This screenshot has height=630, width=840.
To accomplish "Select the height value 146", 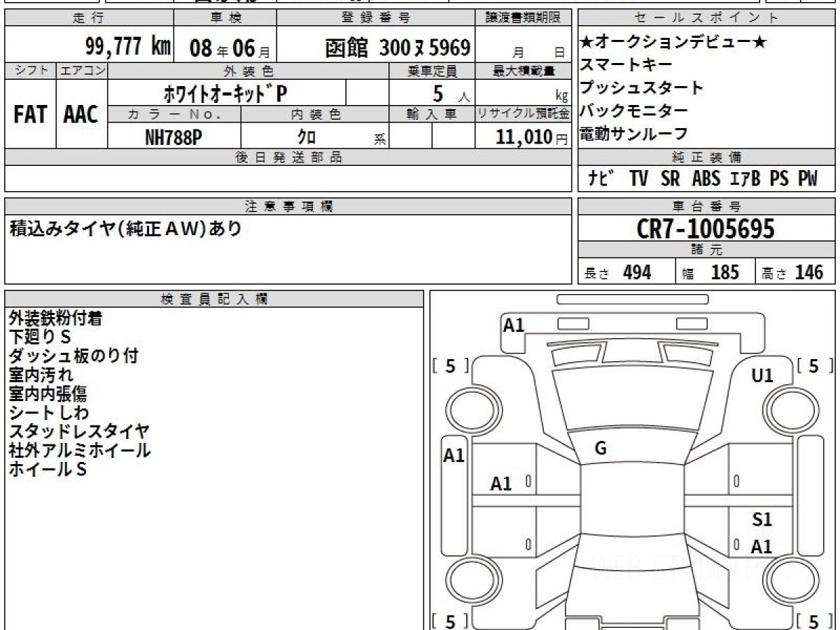I will click(808, 272).
